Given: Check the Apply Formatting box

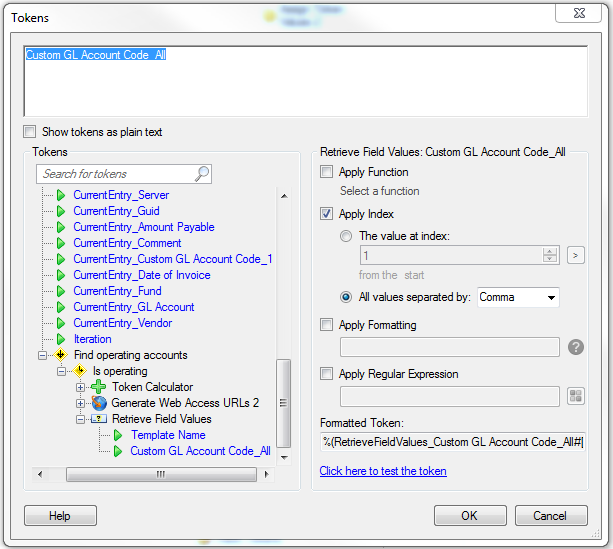Looking at the screenshot, I should pos(326,324).
